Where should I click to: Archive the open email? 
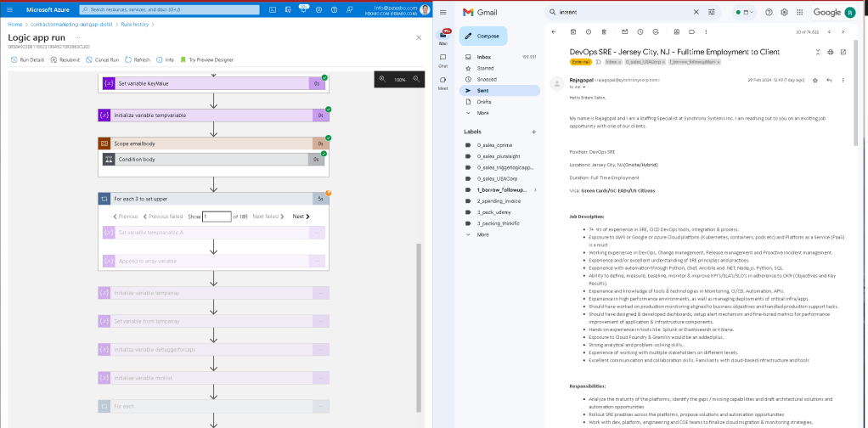(x=573, y=31)
